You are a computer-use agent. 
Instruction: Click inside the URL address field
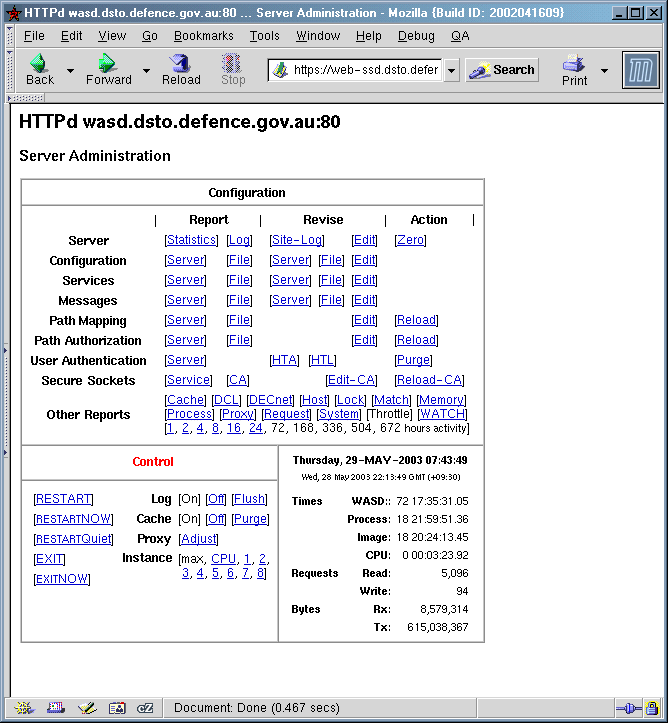pos(367,70)
